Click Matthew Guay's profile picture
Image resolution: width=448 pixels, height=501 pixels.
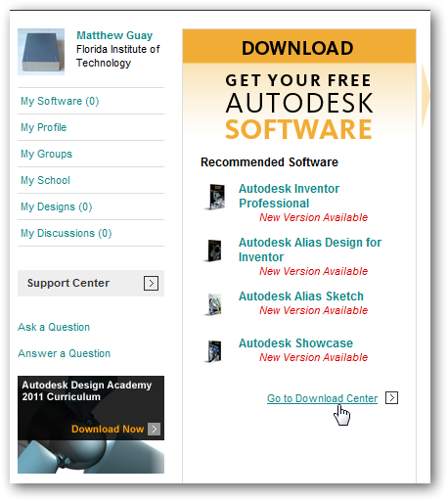[x=41, y=52]
